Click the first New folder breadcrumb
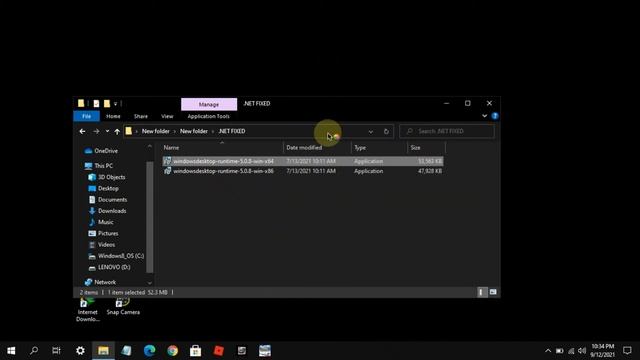Viewport: 640px width, 360px height. pos(156,131)
